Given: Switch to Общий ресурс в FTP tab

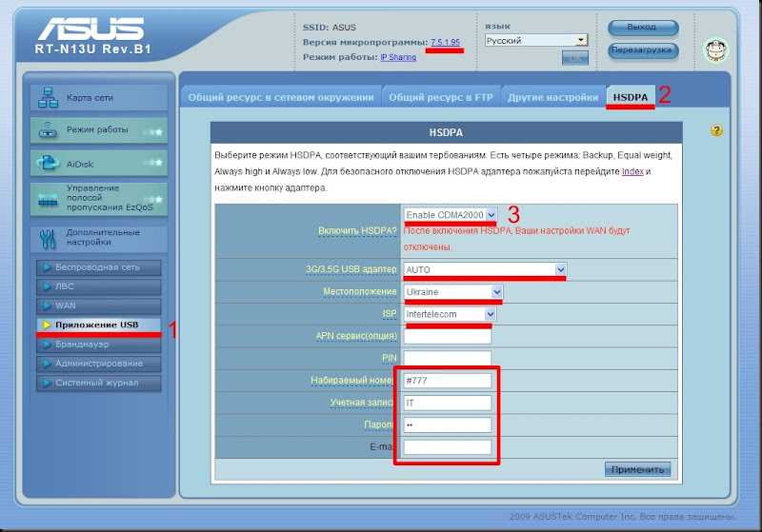Looking at the screenshot, I should (441, 97).
